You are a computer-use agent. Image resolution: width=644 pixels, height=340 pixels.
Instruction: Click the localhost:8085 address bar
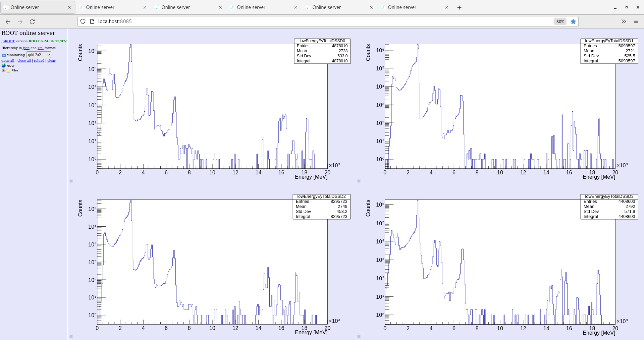(302, 21)
